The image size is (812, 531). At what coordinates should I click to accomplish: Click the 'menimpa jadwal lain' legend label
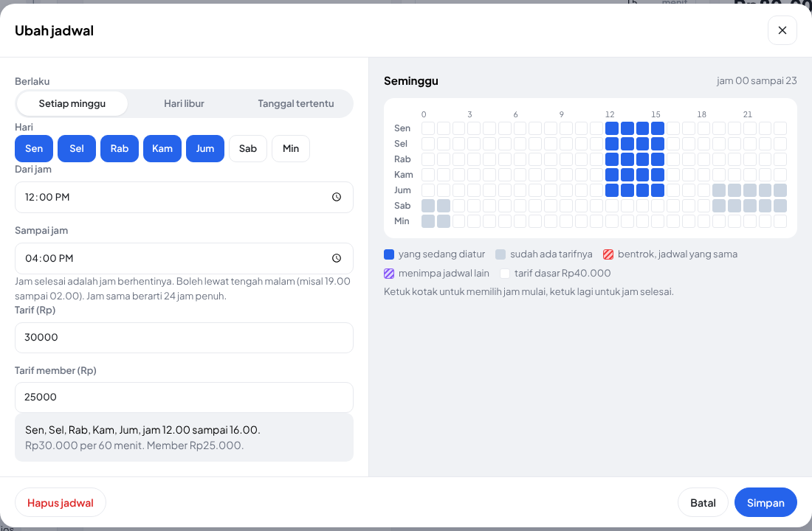coord(444,274)
